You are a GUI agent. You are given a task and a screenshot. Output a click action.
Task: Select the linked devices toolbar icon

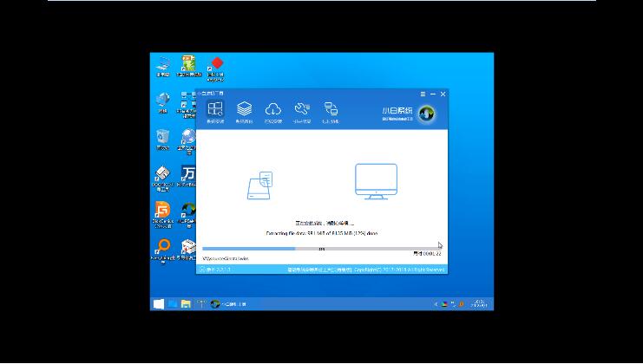[331, 109]
